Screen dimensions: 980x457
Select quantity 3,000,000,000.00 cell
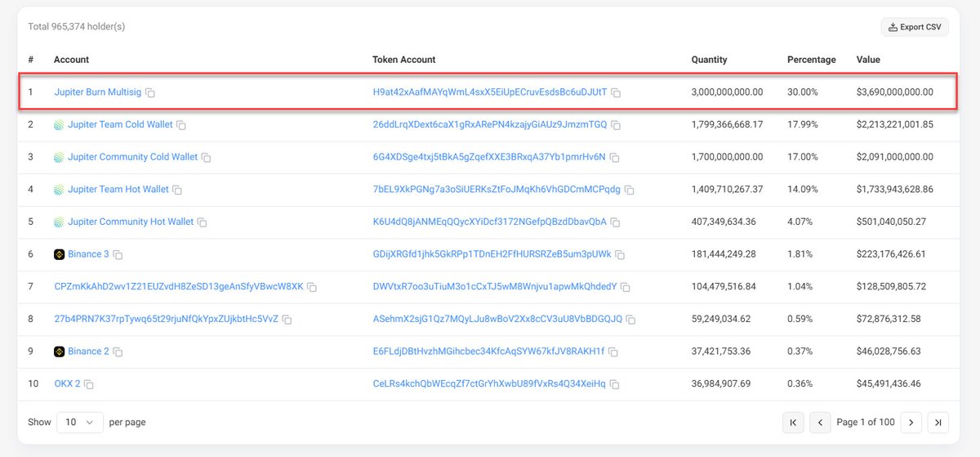tap(727, 92)
